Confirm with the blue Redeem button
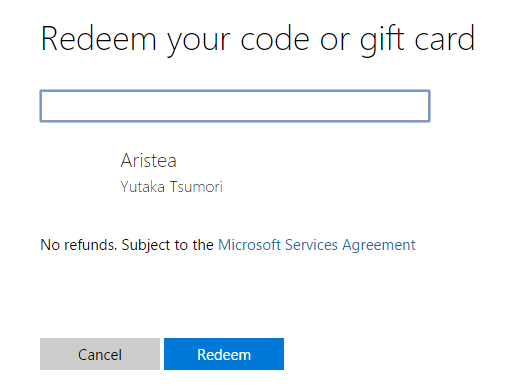 pos(224,354)
